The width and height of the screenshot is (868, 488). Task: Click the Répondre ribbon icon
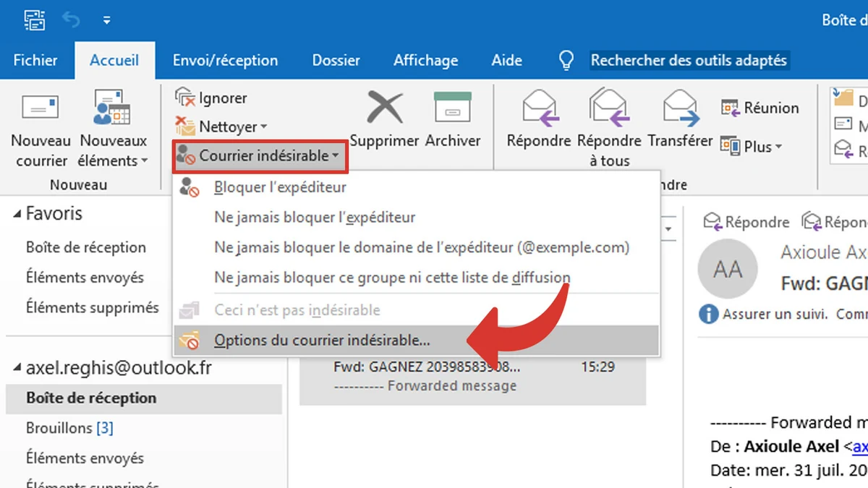pyautogui.click(x=539, y=108)
